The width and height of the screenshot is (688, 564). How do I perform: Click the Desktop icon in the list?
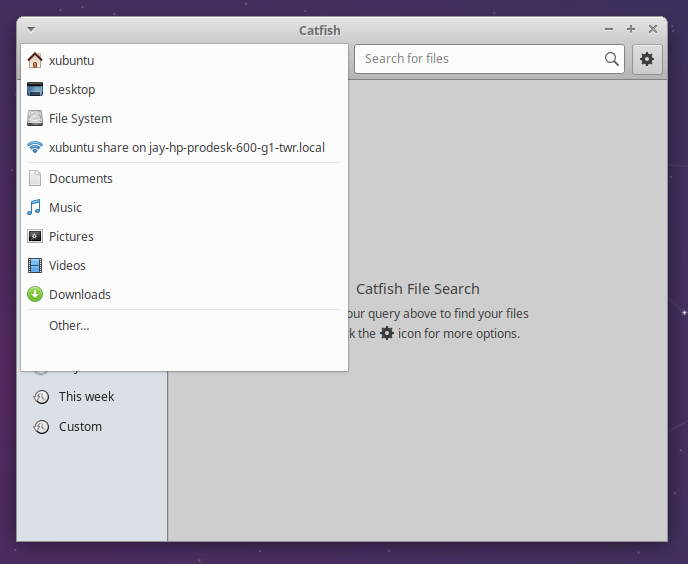click(x=35, y=89)
